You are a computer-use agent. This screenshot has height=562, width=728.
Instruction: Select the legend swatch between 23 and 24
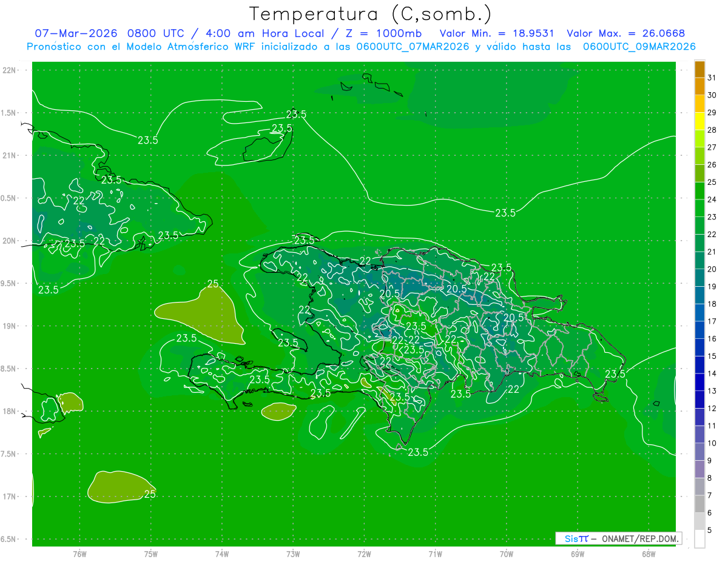point(699,209)
